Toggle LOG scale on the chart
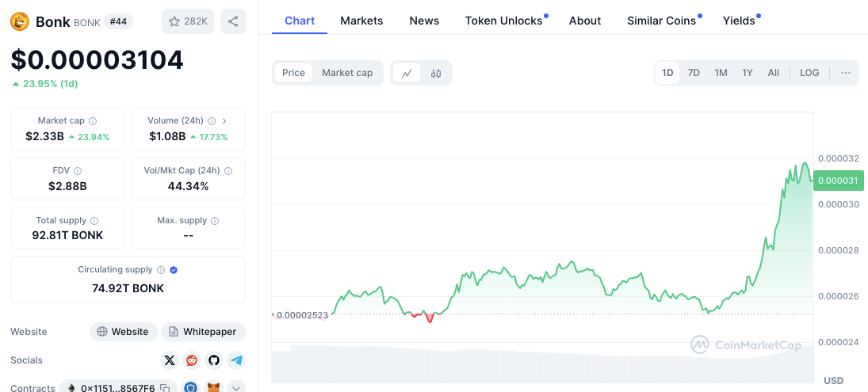 pos(809,73)
